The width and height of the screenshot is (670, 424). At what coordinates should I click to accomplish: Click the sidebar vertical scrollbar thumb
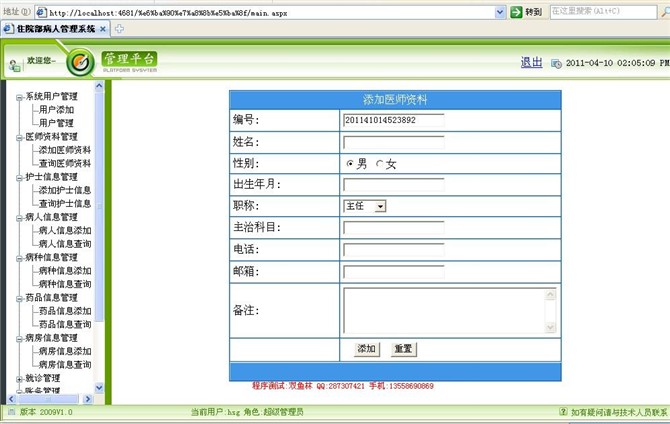[99, 206]
